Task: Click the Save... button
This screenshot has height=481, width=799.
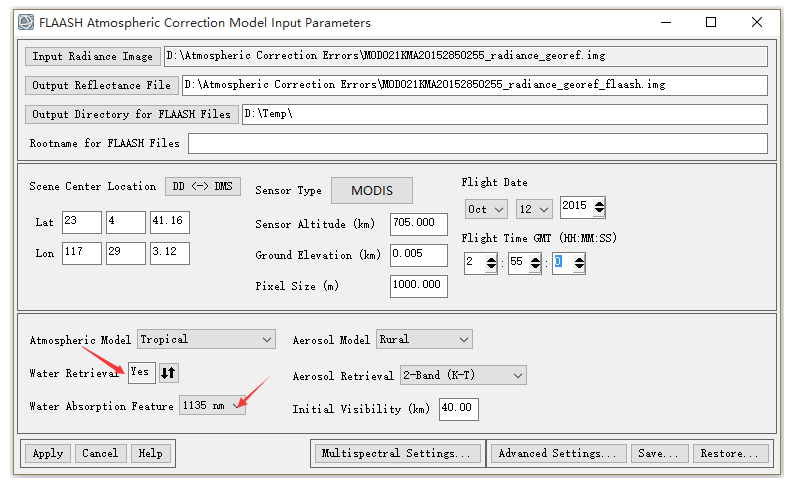Action: [659, 453]
